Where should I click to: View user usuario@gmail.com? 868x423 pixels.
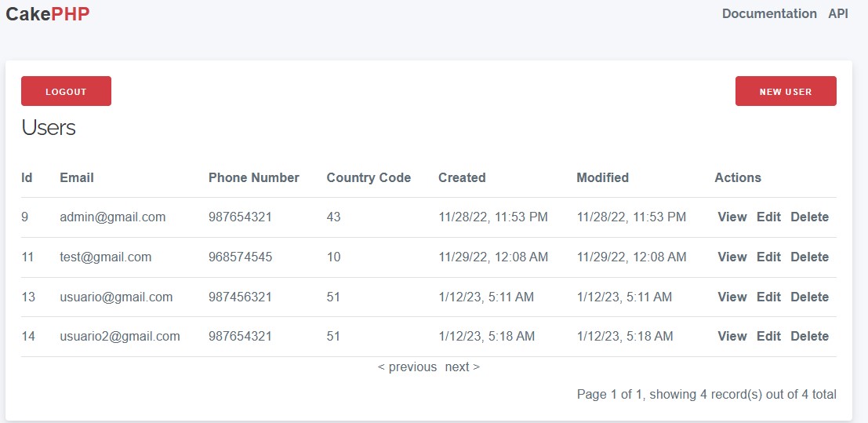(732, 297)
